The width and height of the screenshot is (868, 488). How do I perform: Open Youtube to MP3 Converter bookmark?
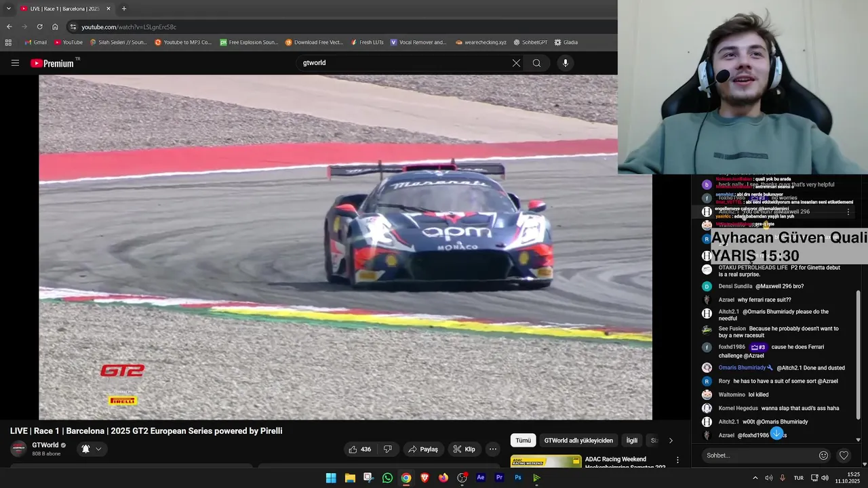[x=183, y=42]
